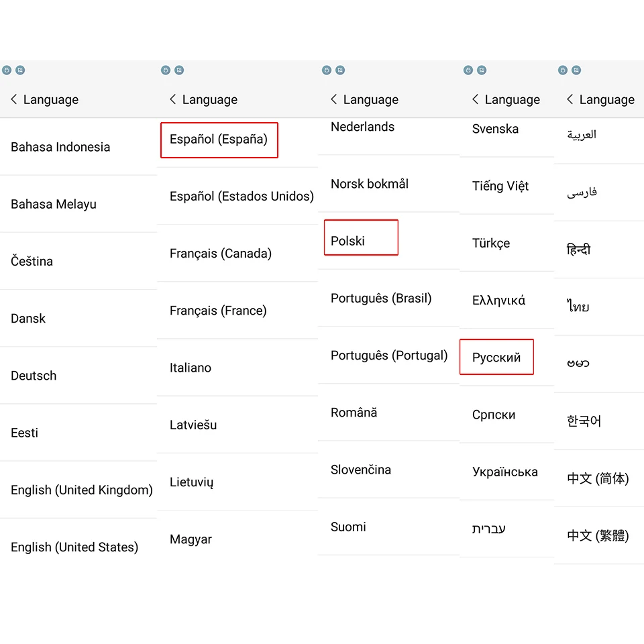The width and height of the screenshot is (644, 644).
Task: Pick Français (Canada)
Action: [237, 254]
